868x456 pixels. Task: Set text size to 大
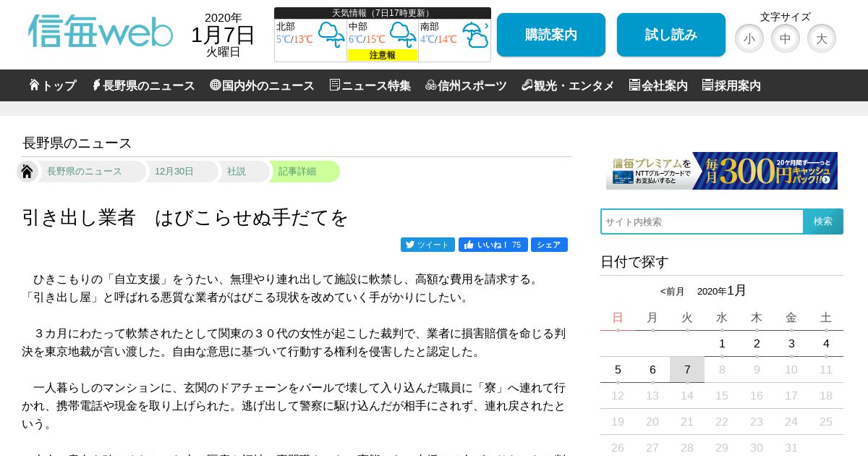tap(822, 38)
